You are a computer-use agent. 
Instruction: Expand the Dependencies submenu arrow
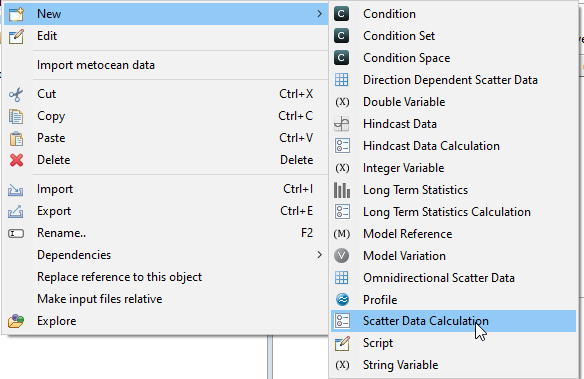(319, 255)
